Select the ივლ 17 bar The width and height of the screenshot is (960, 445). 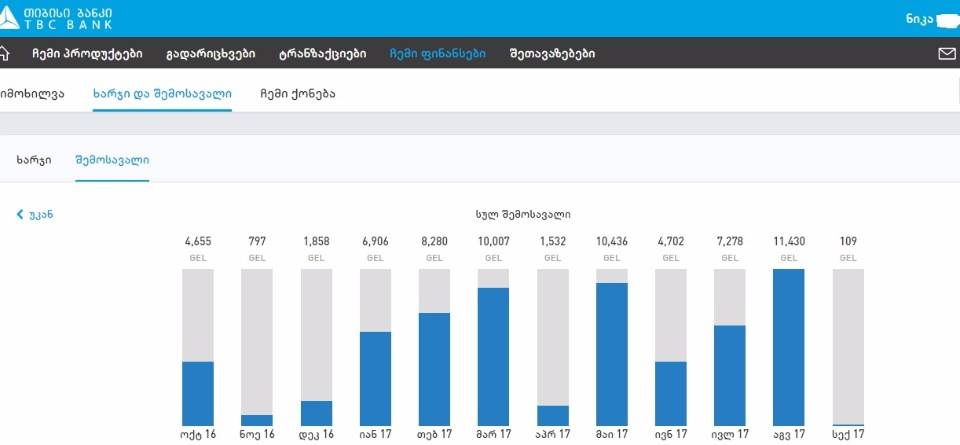(x=730, y=347)
